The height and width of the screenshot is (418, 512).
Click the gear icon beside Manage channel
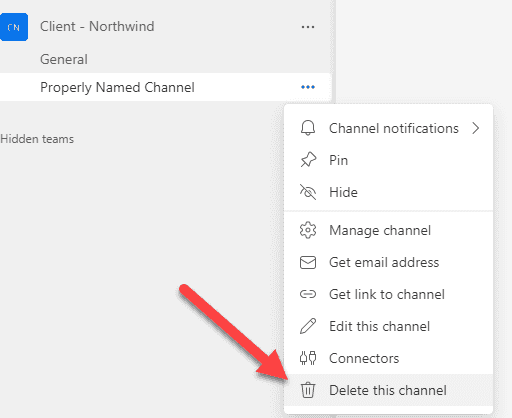[308, 230]
